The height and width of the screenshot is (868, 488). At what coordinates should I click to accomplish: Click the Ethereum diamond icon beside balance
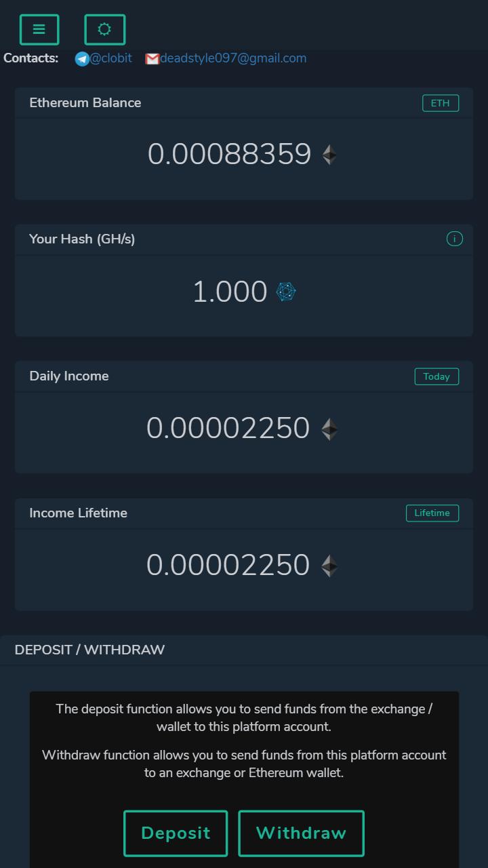(329, 155)
